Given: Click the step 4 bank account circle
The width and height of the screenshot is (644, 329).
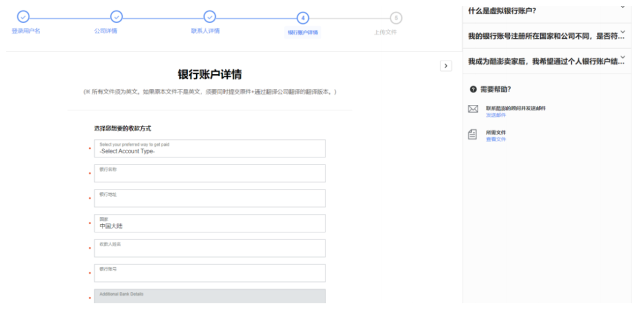Looking at the screenshot, I should coord(303,18).
